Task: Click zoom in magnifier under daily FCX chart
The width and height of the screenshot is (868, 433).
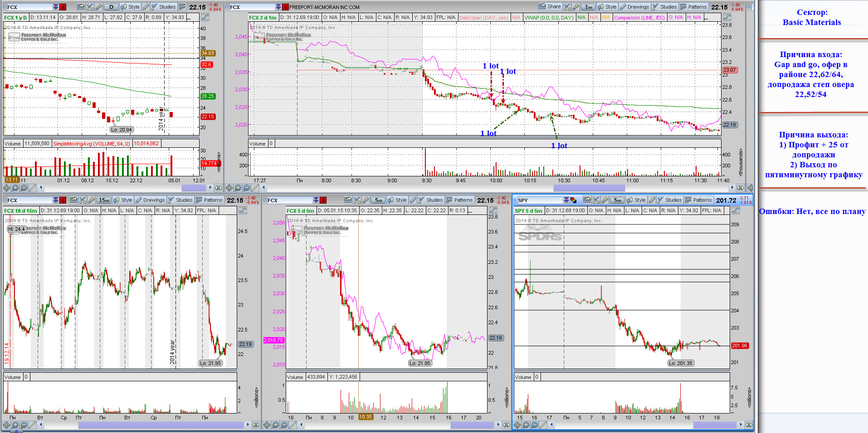Action: coord(15,188)
